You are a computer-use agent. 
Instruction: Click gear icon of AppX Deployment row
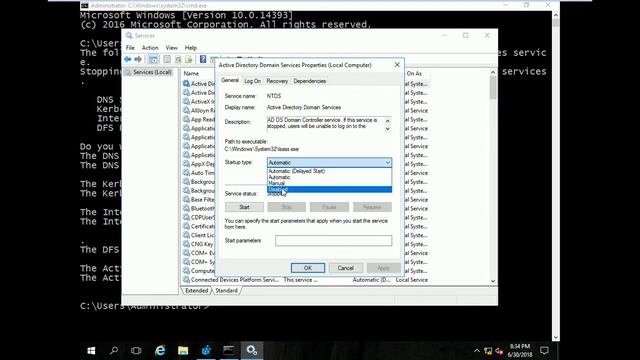[187, 164]
